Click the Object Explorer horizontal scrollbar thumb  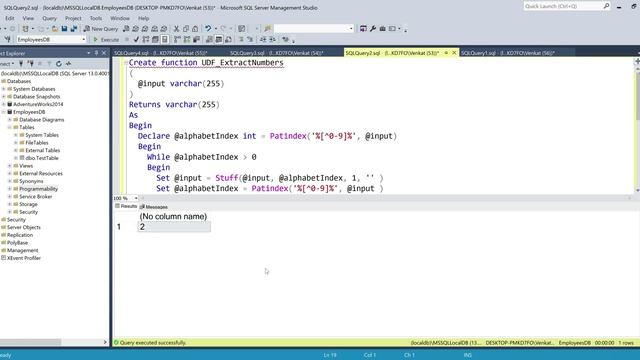31,342
